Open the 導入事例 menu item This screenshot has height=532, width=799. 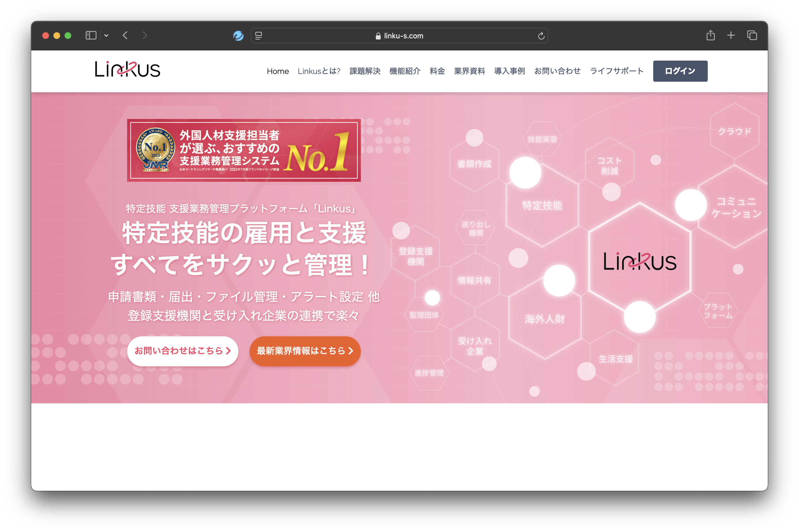(509, 71)
